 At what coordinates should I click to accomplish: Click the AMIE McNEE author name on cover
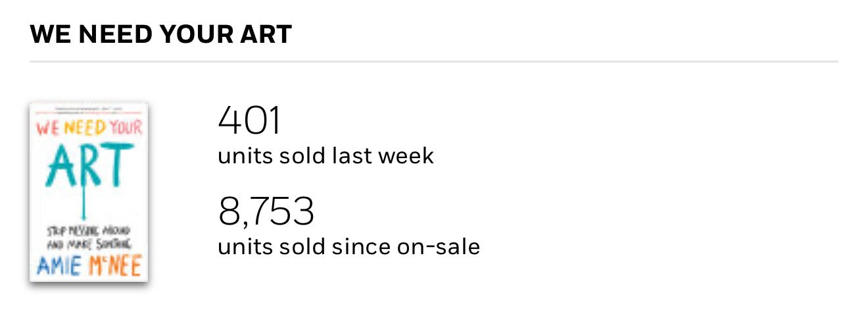(89, 267)
